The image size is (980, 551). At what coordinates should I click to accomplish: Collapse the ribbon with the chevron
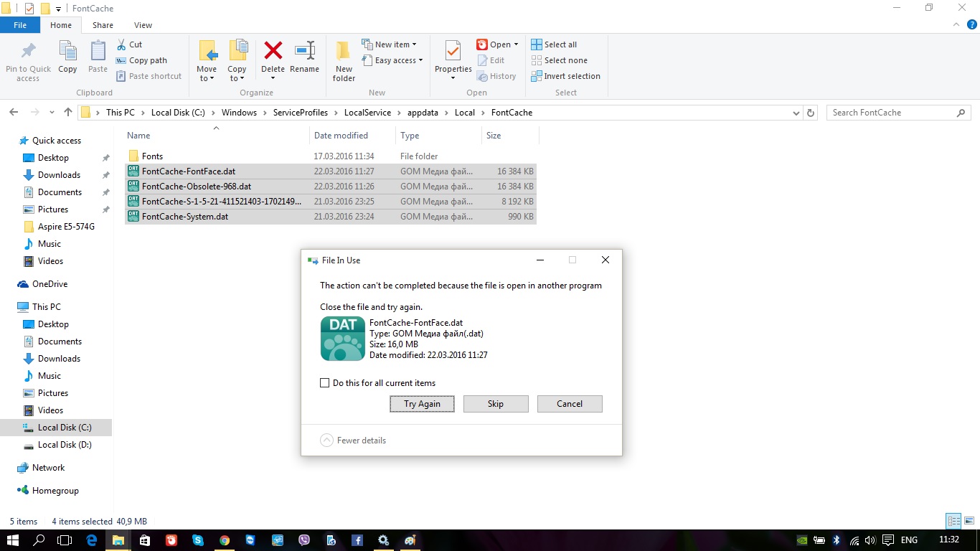(x=956, y=24)
